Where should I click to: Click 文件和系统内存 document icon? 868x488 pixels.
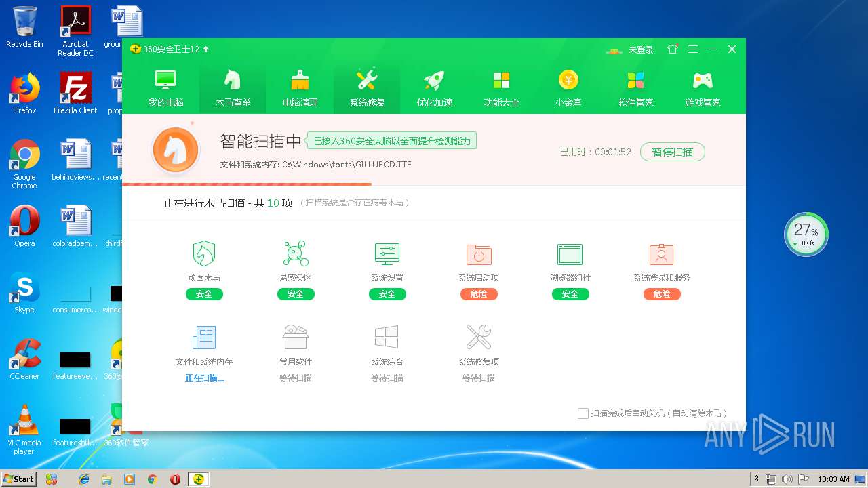tap(204, 337)
